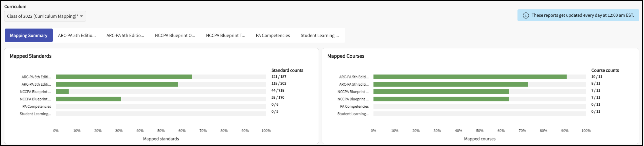Click PA Competencies label in Mapped Standards chart
644x146 pixels.
37,107
